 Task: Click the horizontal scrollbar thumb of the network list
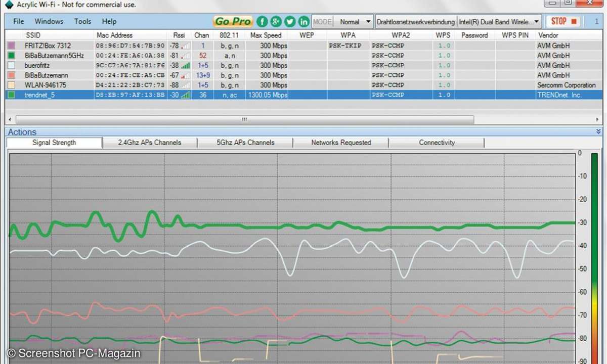(244, 120)
